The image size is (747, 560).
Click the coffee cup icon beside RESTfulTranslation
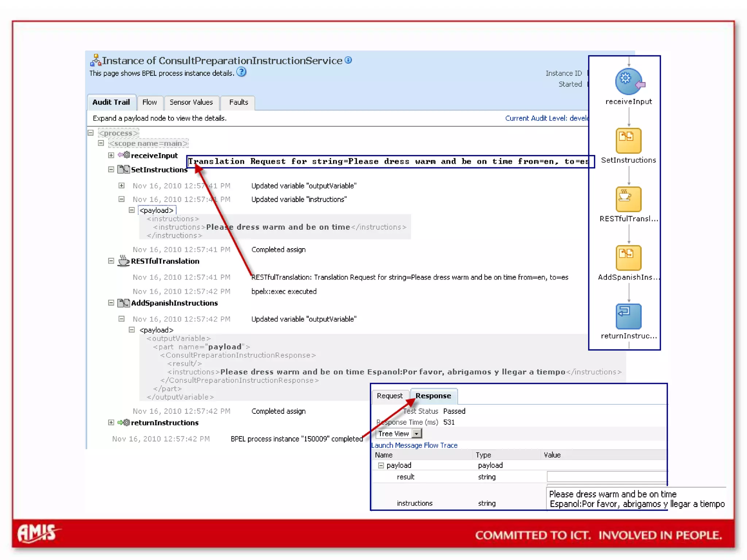click(123, 261)
